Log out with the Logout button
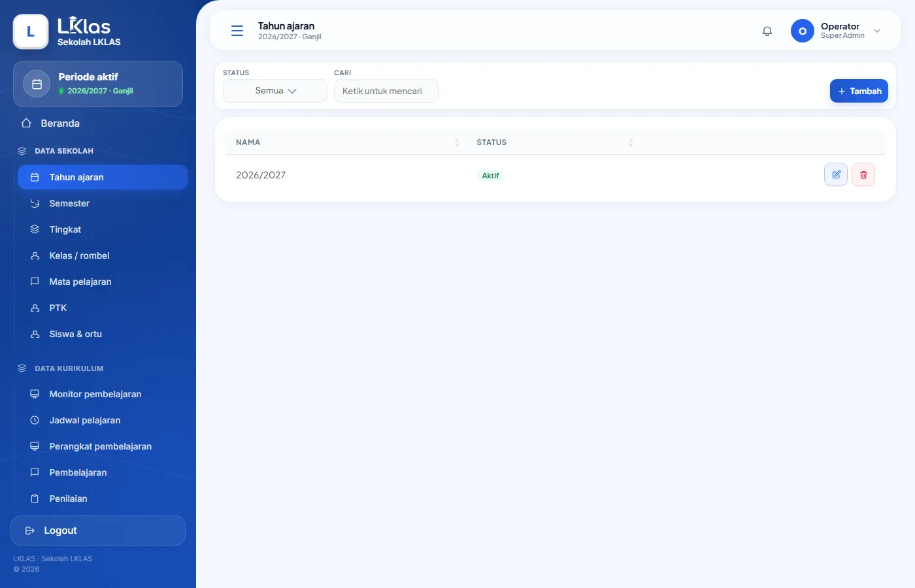Screen dimensions: 915x588 point(98,531)
